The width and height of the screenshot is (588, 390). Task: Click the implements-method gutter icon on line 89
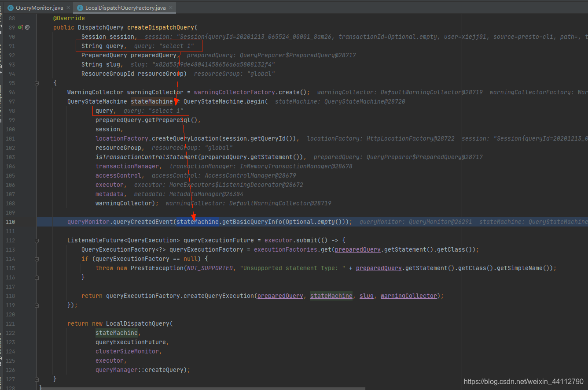pos(20,27)
